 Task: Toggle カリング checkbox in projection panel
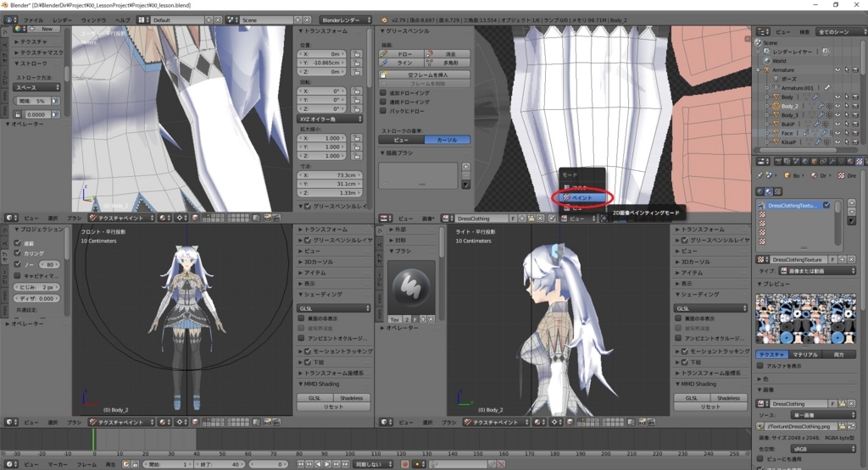(x=18, y=253)
